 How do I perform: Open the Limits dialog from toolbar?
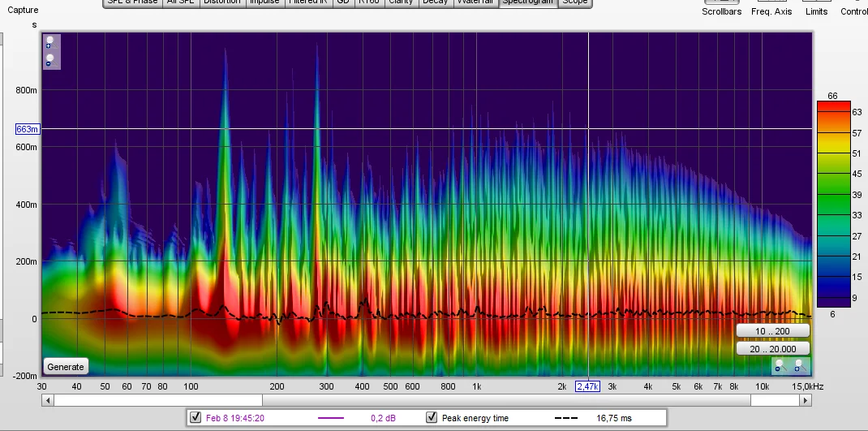(817, 8)
